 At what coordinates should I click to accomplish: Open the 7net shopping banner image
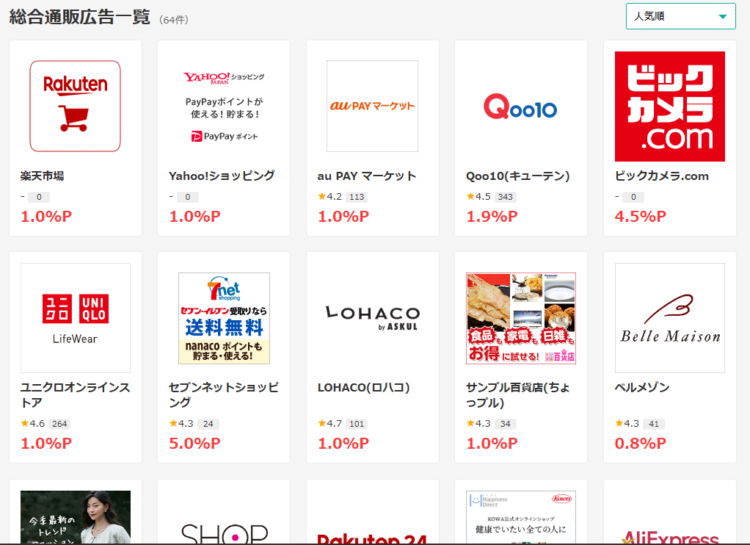224,318
